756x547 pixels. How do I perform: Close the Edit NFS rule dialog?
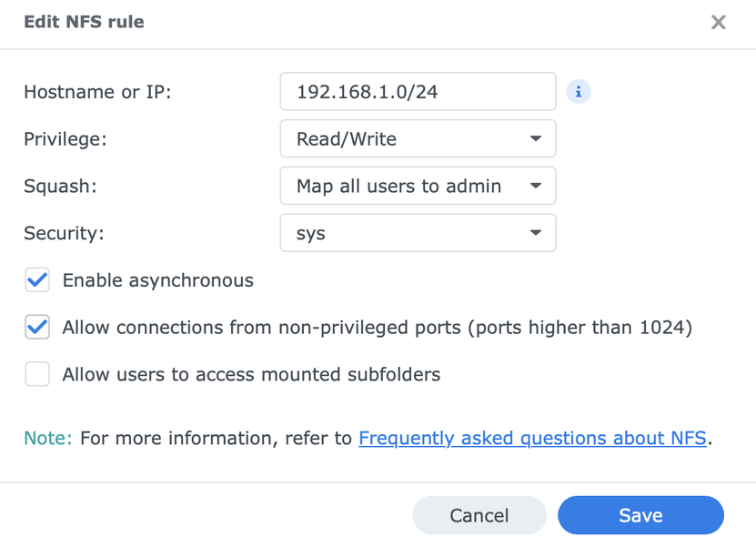718,22
